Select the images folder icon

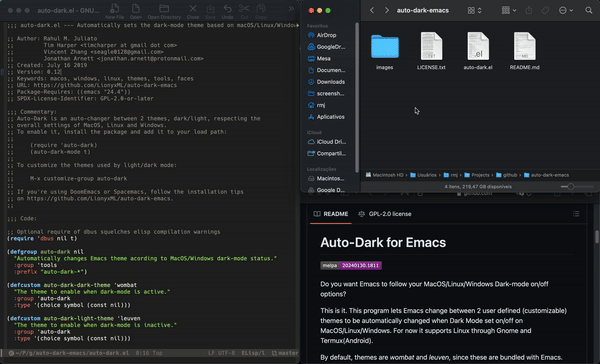(385, 47)
